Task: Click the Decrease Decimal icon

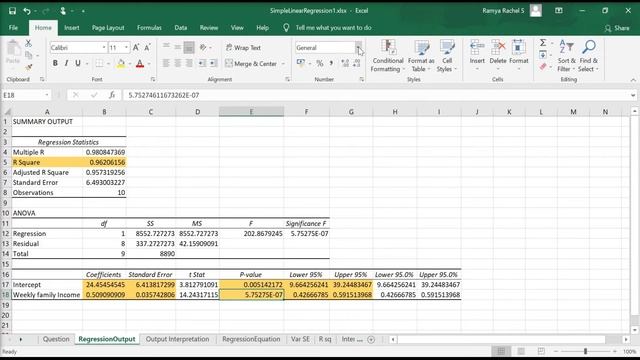Action: click(357, 63)
